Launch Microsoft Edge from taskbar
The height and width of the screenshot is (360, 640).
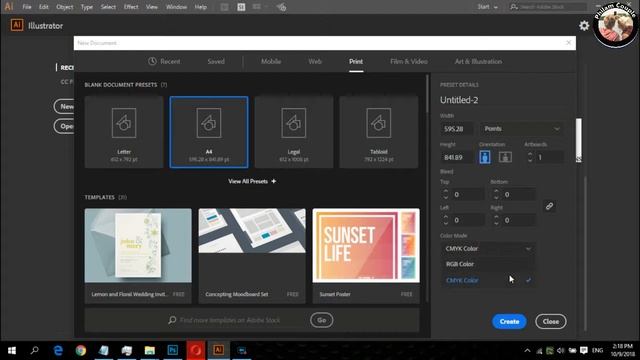58,350
